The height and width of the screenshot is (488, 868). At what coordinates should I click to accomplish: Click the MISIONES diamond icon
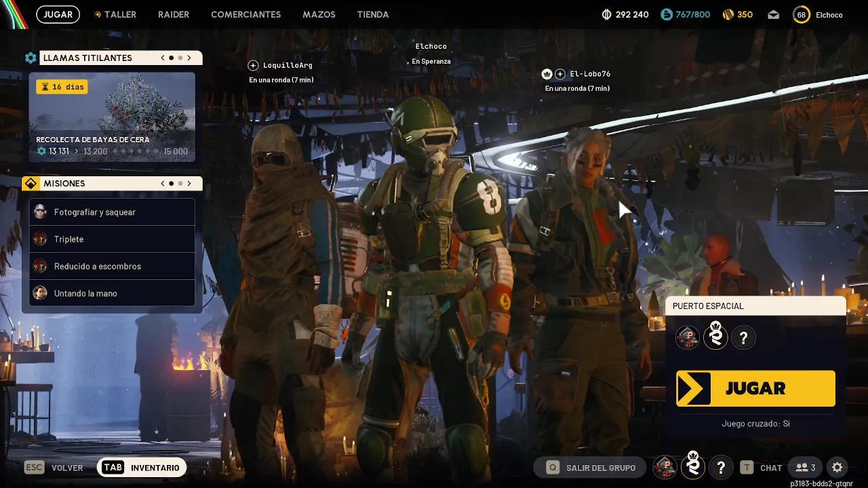31,184
